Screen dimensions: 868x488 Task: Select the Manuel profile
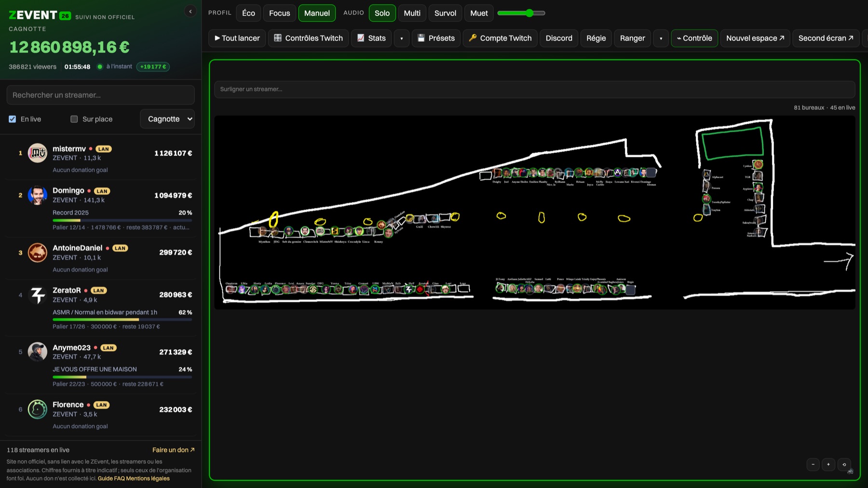pyautogui.click(x=317, y=13)
